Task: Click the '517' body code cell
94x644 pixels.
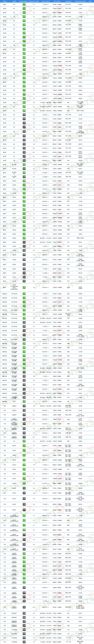Action: tap(68, 469)
